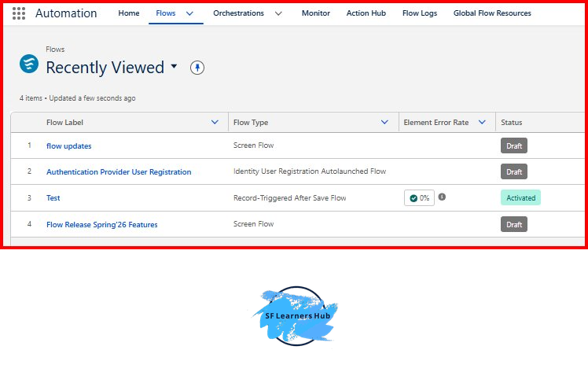Switch to the Monitor tab

[316, 13]
